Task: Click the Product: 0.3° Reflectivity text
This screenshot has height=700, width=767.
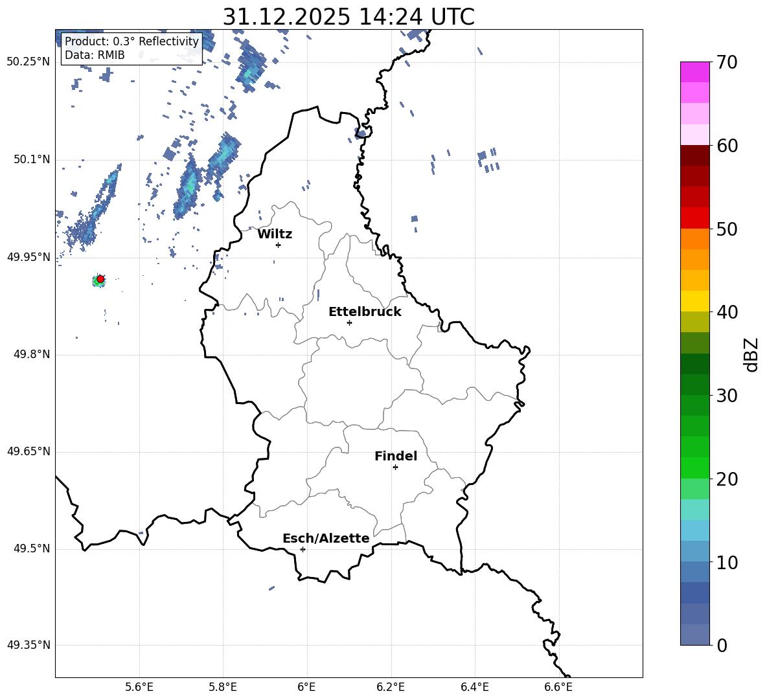Action: pyautogui.click(x=132, y=41)
